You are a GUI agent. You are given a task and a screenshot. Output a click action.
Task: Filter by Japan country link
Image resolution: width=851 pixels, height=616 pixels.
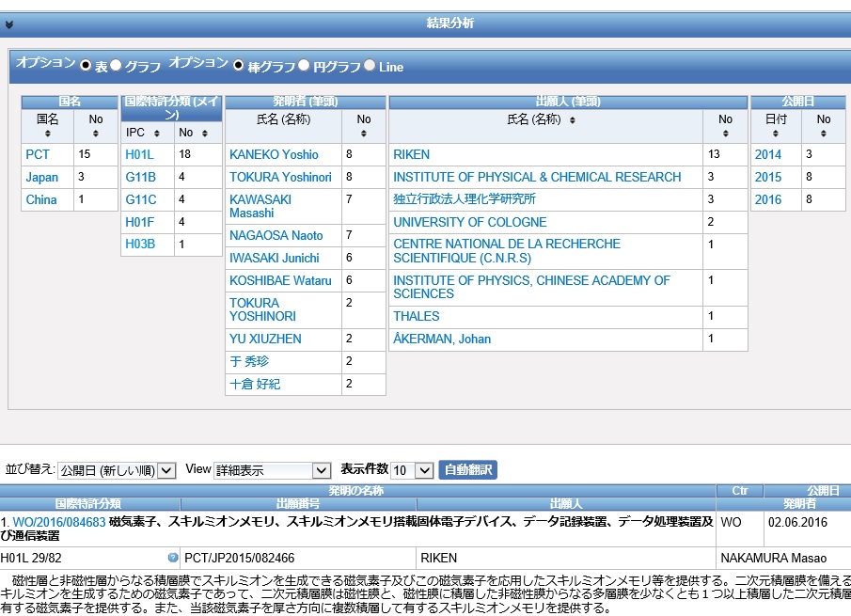click(41, 178)
